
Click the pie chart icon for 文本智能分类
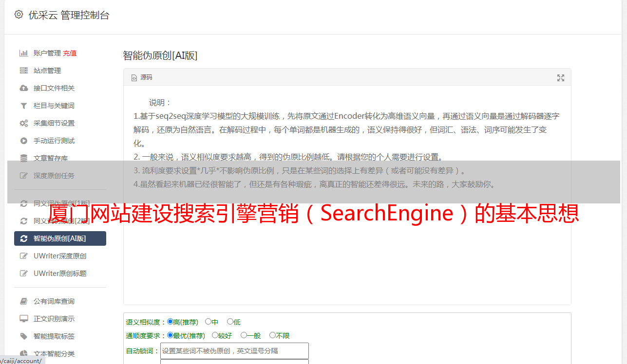[x=23, y=354]
